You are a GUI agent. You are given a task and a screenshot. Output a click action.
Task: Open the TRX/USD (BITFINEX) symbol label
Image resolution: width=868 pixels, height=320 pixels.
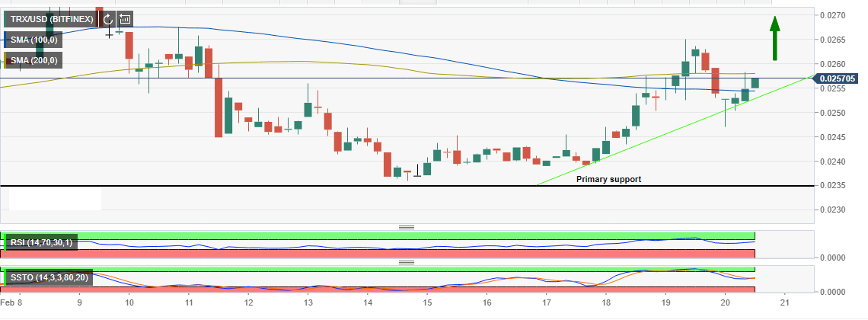point(51,19)
